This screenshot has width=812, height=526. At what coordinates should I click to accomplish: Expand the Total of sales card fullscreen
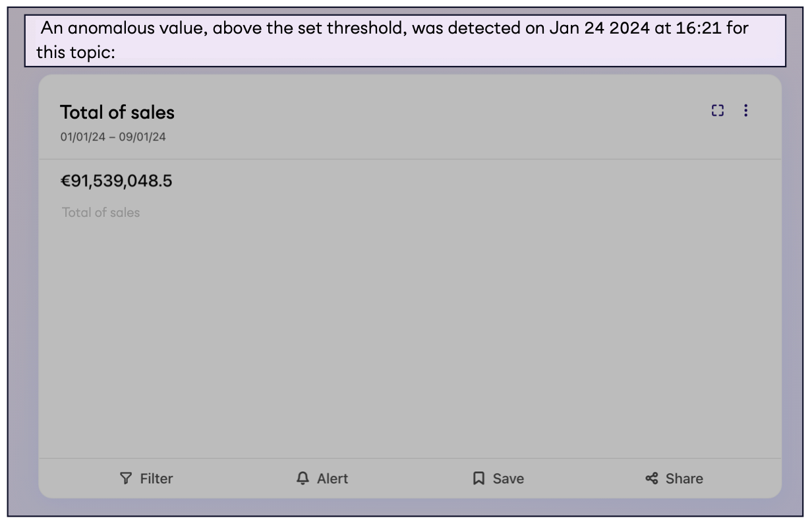[x=718, y=111]
